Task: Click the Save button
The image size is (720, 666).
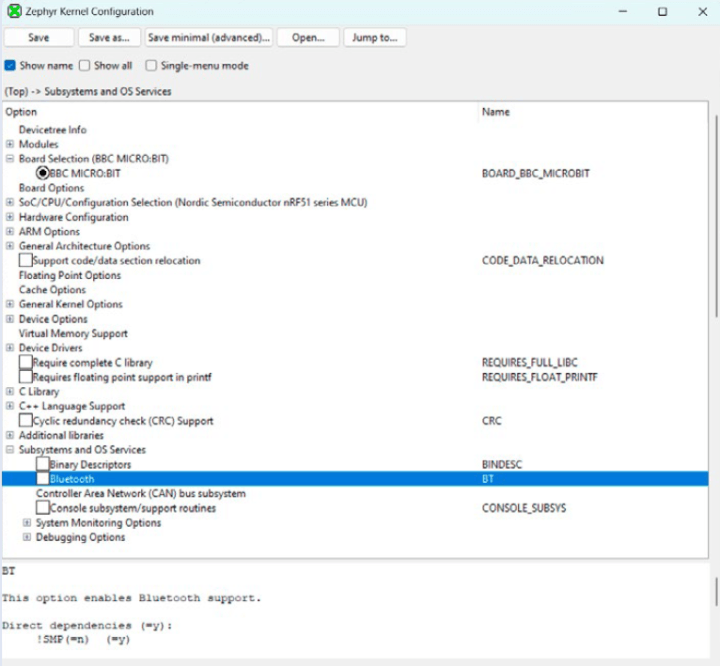Action: point(39,38)
